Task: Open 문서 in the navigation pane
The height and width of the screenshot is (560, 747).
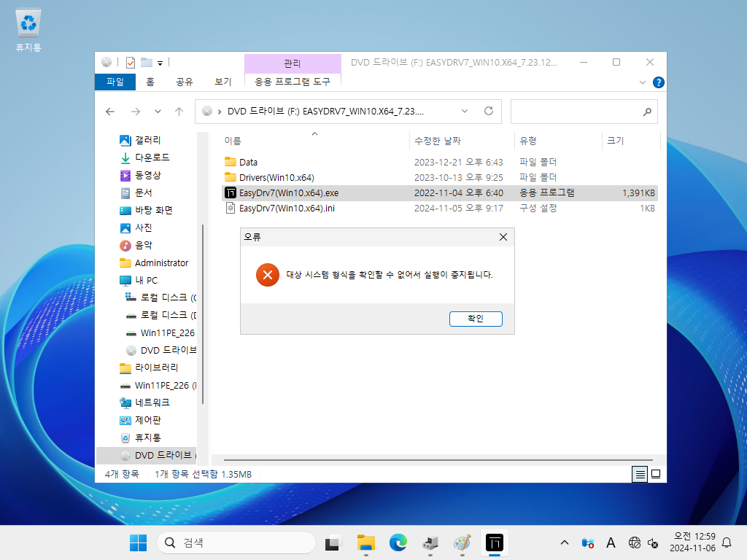Action: (136, 192)
